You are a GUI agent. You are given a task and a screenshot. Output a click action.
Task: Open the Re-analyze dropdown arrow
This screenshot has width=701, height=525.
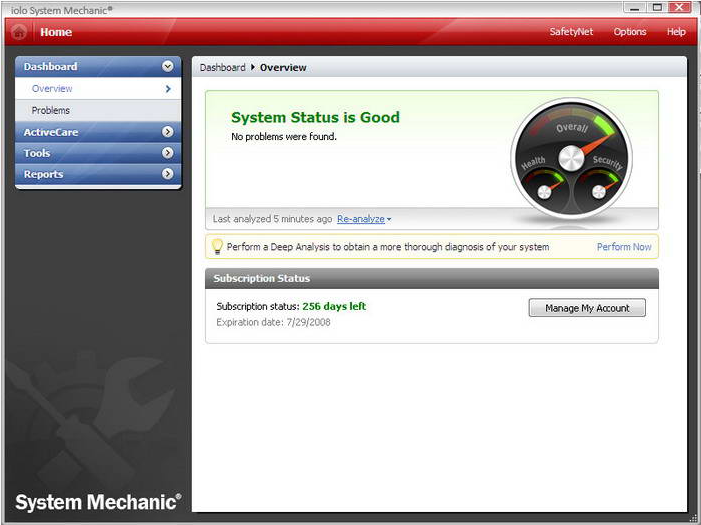pyautogui.click(x=389, y=220)
